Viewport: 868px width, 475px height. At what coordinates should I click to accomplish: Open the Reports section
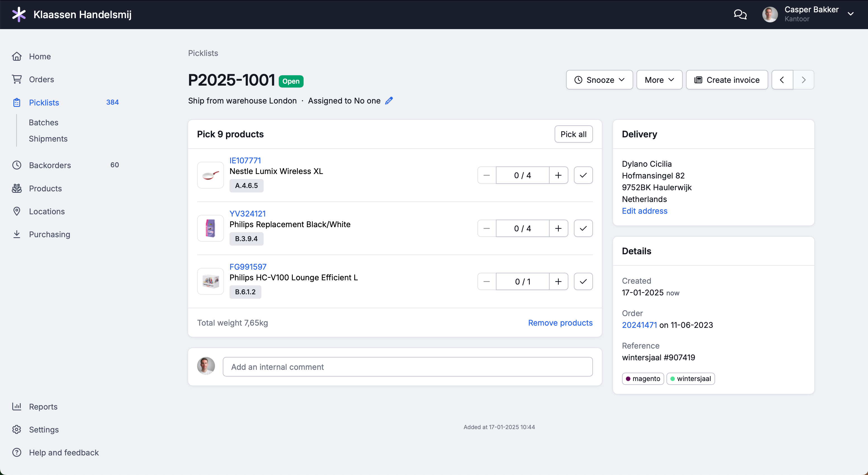pyautogui.click(x=43, y=406)
